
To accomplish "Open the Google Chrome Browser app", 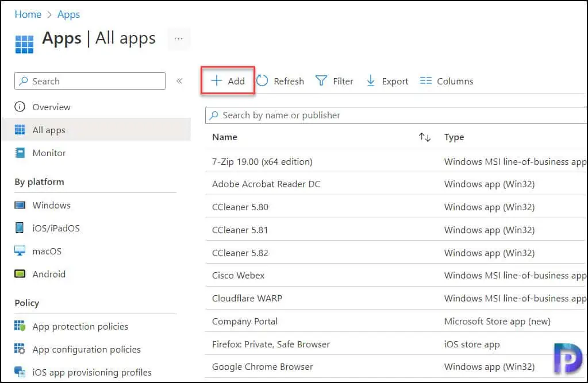I will tap(262, 367).
